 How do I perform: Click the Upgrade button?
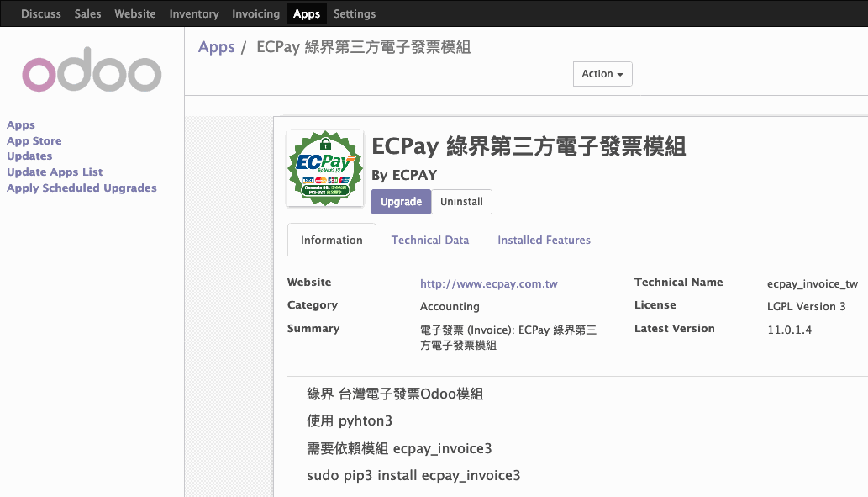point(401,202)
